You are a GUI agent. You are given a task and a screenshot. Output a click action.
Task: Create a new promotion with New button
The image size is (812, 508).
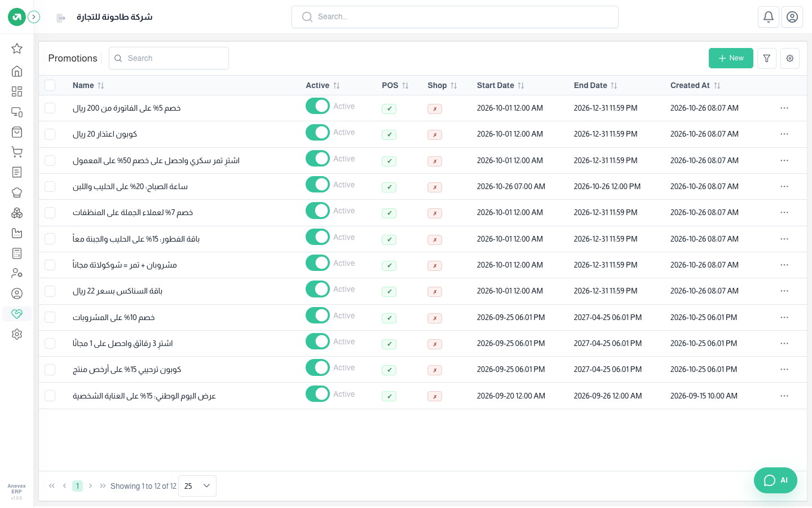click(x=731, y=58)
